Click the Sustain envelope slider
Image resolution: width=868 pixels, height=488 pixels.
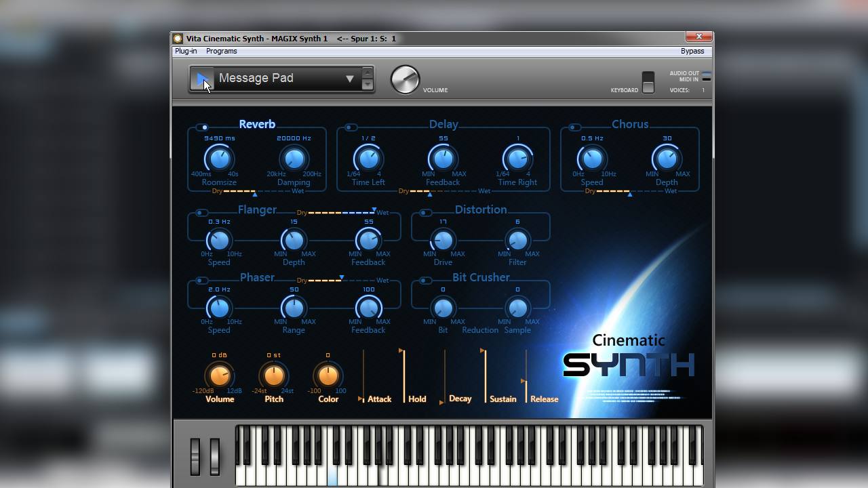pos(485,376)
